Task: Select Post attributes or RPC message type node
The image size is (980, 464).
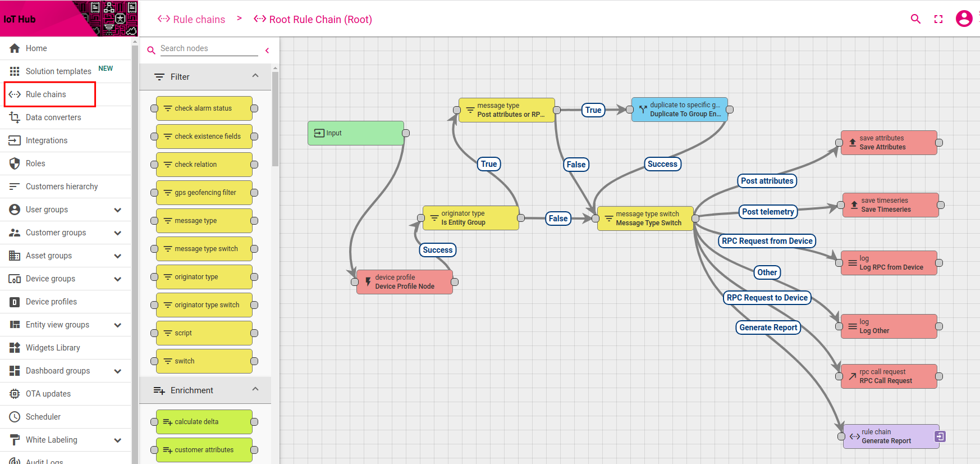Action: (507, 110)
